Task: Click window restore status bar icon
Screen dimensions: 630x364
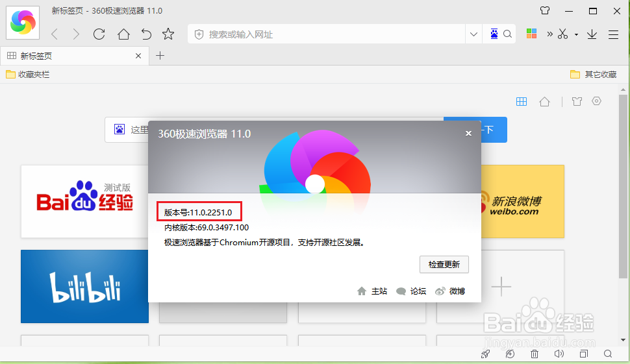Action: coord(583,354)
